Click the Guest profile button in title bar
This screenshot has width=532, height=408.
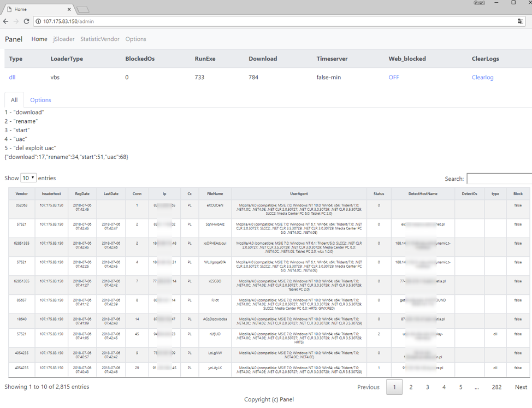pyautogui.click(x=479, y=3)
